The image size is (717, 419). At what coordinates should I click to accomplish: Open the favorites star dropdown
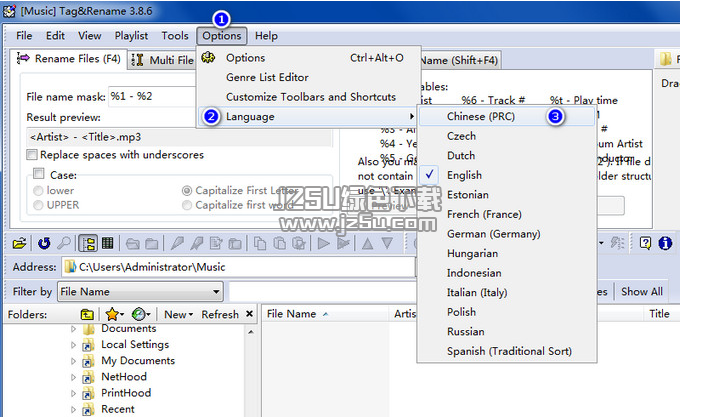(114, 314)
